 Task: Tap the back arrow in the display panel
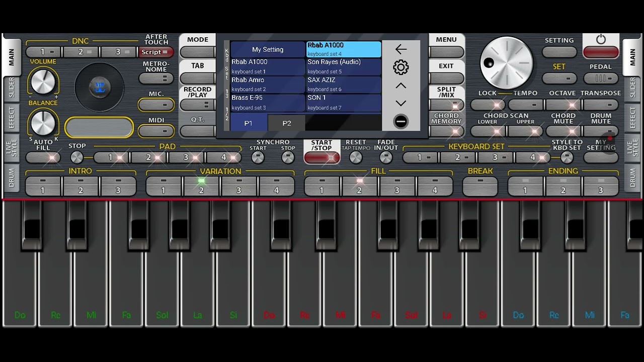tap(401, 49)
